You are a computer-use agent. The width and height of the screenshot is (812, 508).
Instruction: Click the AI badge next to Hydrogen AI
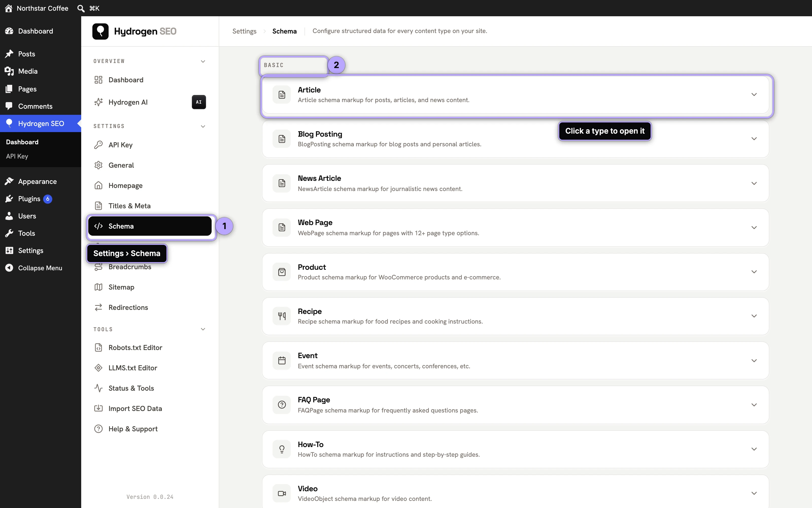click(199, 102)
